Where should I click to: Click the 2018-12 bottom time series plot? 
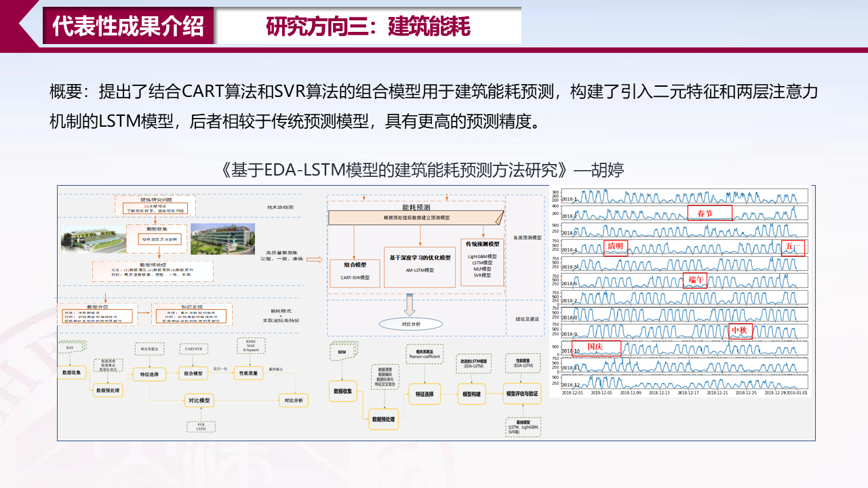click(x=686, y=382)
